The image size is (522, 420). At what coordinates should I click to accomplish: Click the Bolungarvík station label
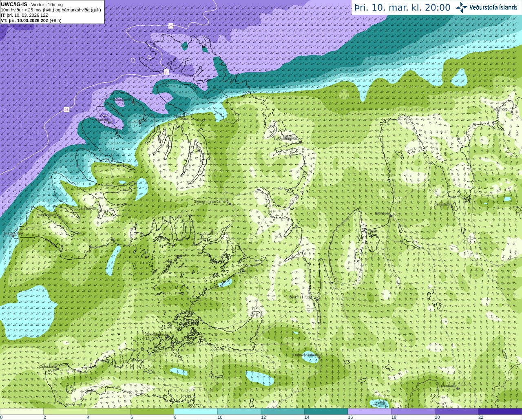[123, 99]
